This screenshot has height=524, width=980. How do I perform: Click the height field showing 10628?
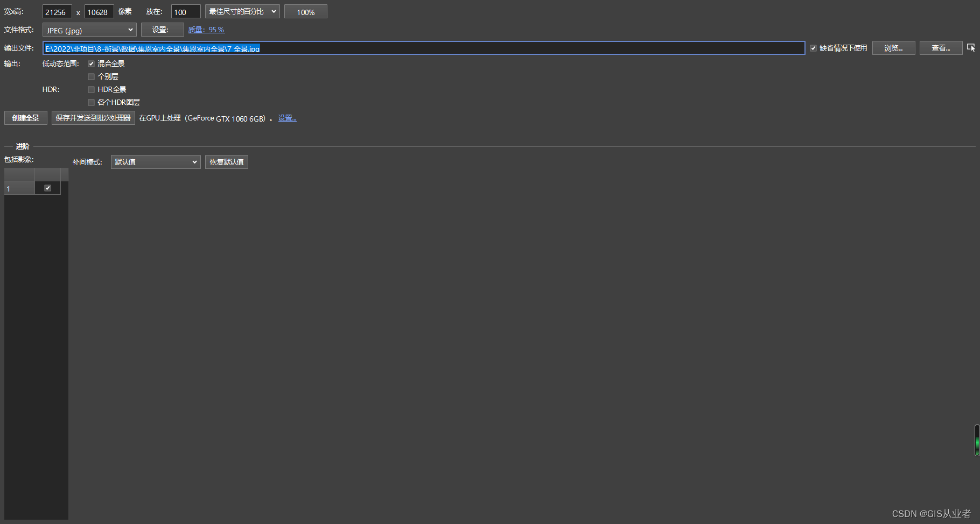point(99,12)
